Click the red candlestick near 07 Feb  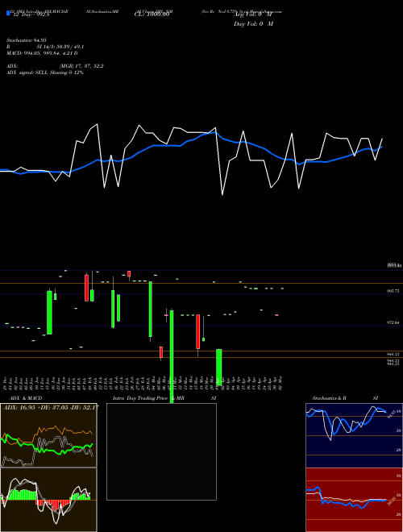(86, 288)
